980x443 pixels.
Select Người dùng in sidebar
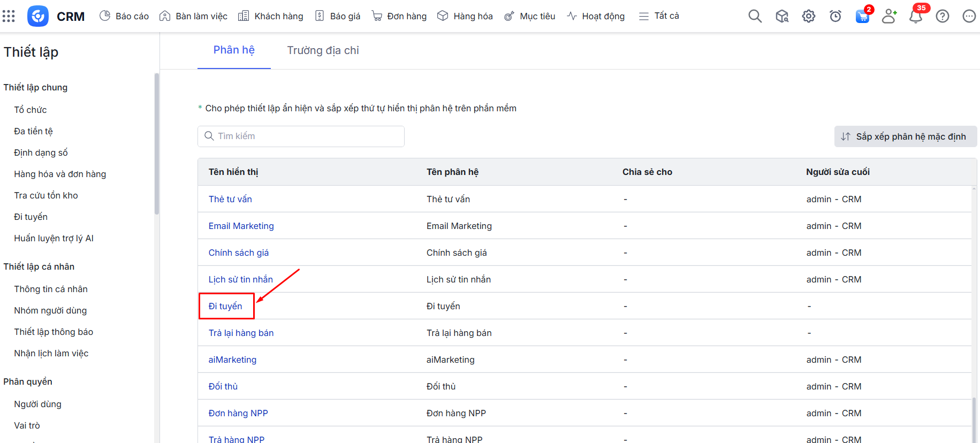tap(37, 404)
